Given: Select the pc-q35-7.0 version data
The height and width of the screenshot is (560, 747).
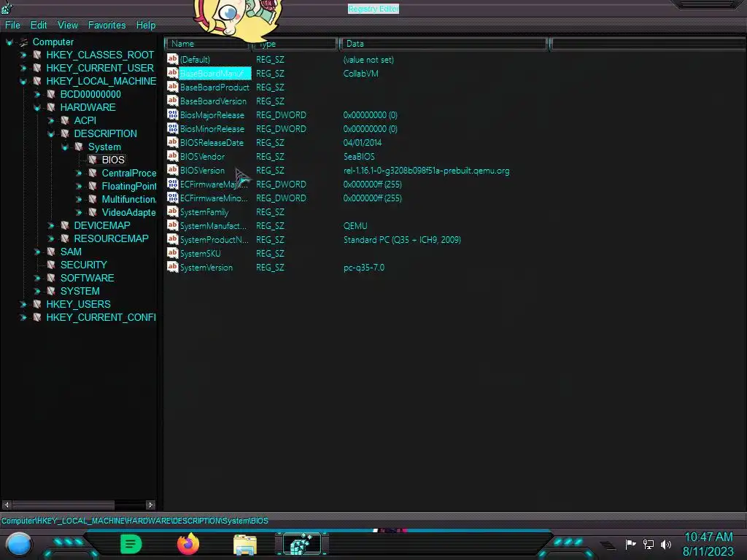Looking at the screenshot, I should [363, 268].
